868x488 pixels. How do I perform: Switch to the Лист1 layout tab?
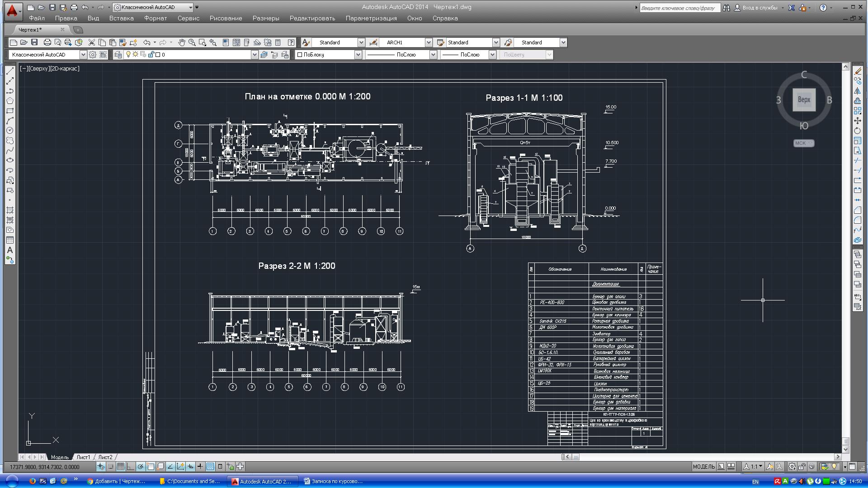pos(83,457)
